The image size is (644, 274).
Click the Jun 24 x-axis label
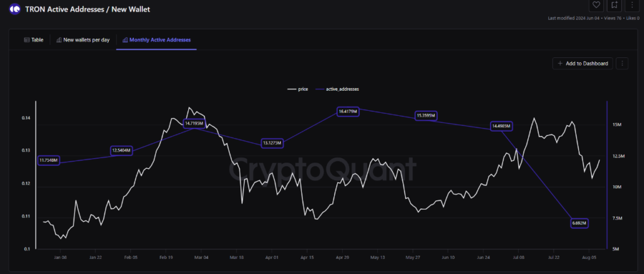pos(483,257)
